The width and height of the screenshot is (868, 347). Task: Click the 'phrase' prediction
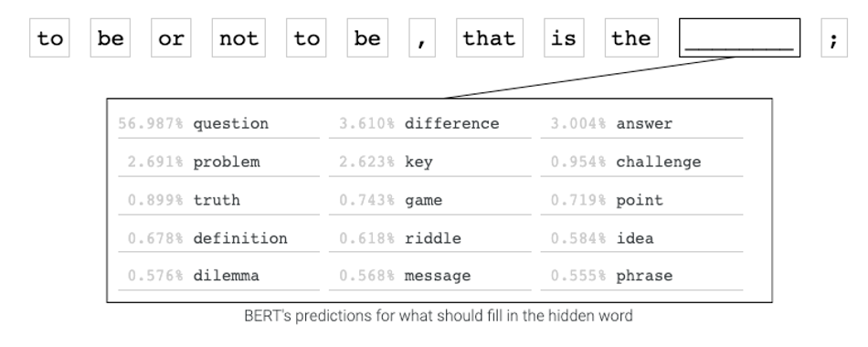click(641, 276)
